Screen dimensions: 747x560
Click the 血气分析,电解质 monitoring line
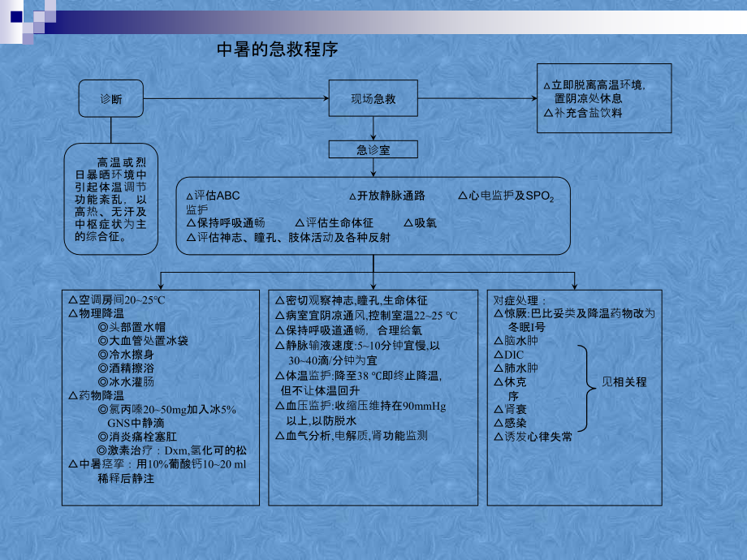[352, 436]
